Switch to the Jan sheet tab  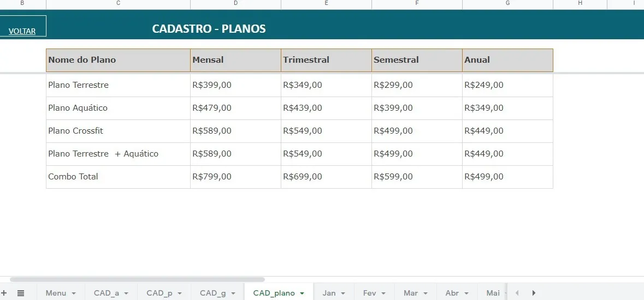tap(329, 293)
